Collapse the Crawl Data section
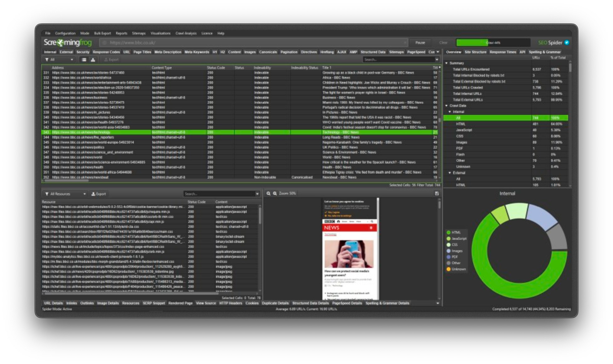 [x=446, y=106]
